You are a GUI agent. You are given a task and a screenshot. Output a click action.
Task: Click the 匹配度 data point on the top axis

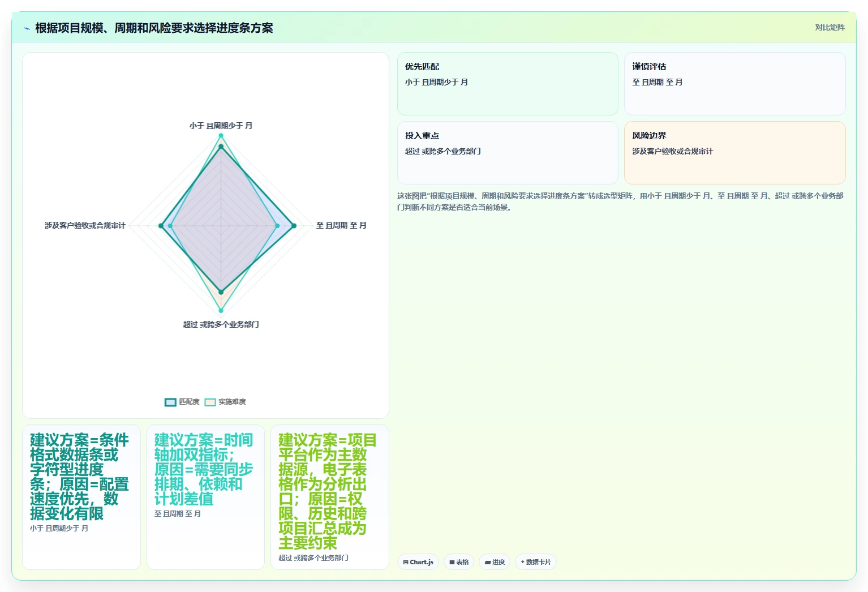click(221, 147)
